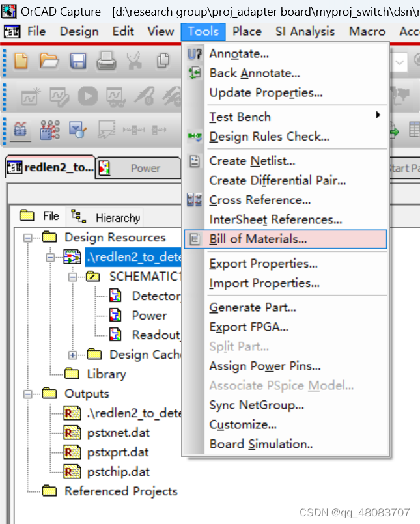This screenshot has width=420, height=524.
Task: Click the Open folder toolbar icon
Action: pos(49,61)
